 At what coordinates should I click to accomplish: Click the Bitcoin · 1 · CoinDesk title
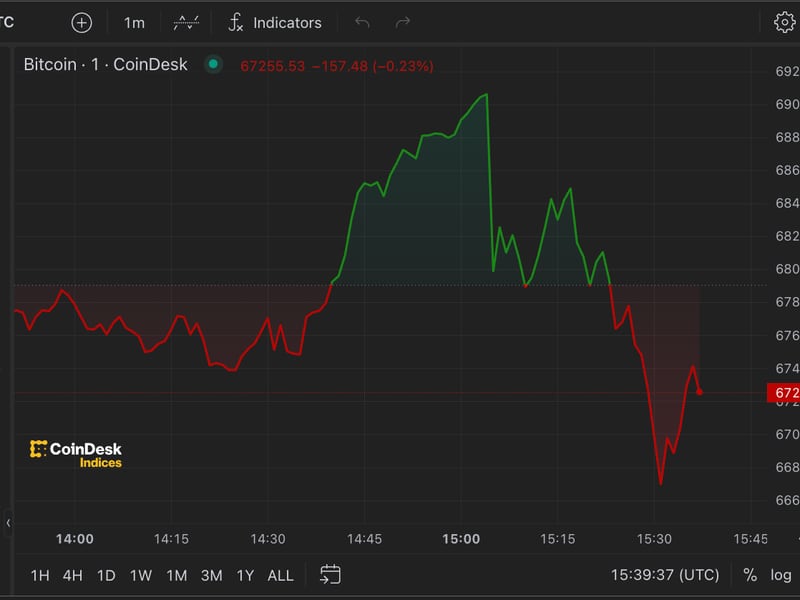[x=105, y=65]
